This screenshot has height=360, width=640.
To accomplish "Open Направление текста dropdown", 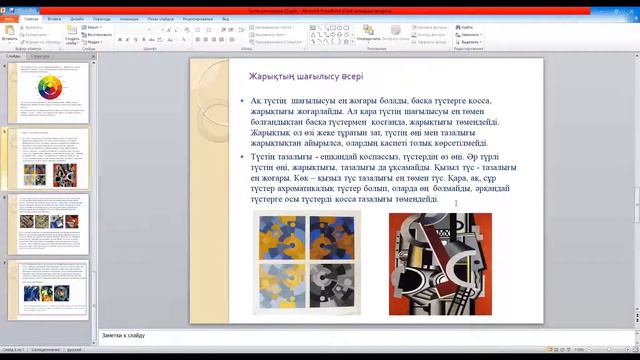I will click(271, 27).
